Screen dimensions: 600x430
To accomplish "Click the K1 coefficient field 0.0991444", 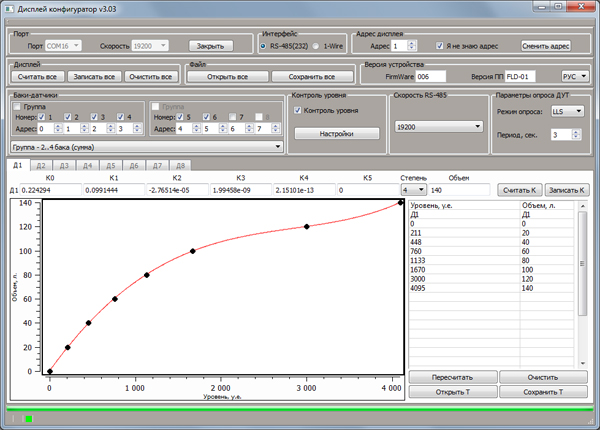I will click(x=114, y=190).
